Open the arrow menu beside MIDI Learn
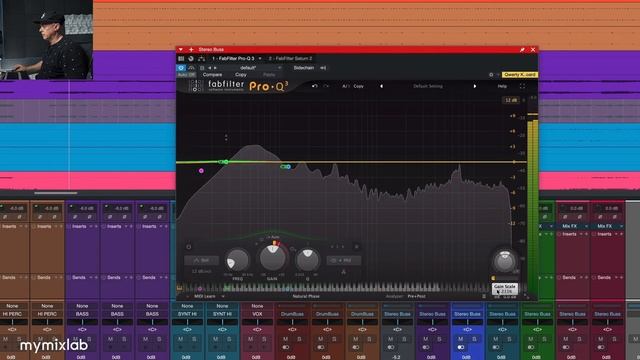This screenshot has width=640, height=360. tap(222, 296)
